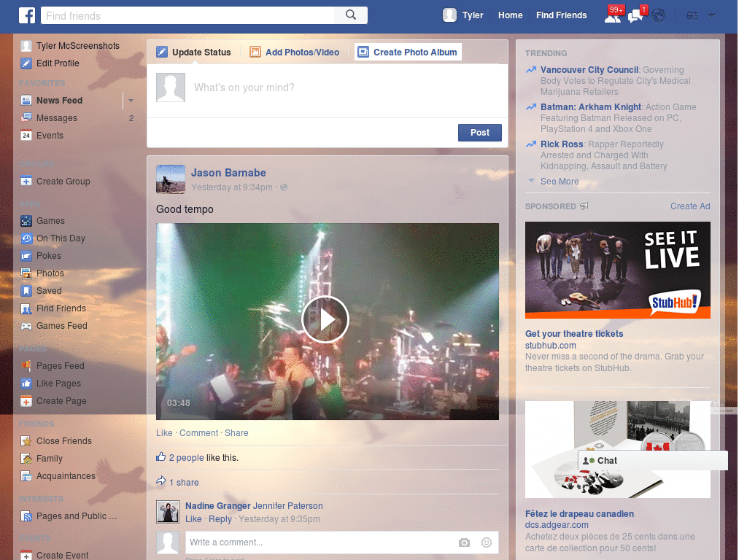Open Pokes sidebar icon

click(26, 256)
